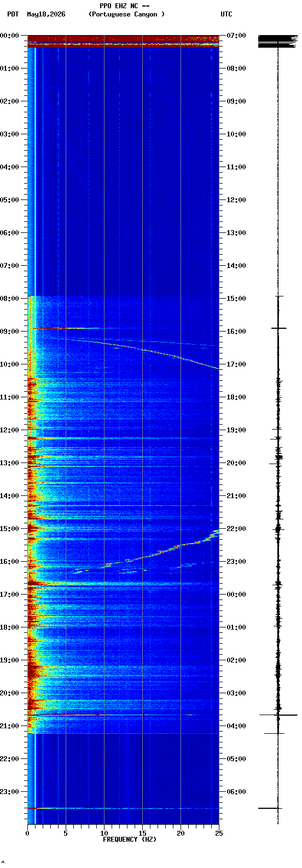Screen dimensions: 302x868
Task: Click the "(Portuguese Canyon )" subtitle
Action: click(x=126, y=14)
